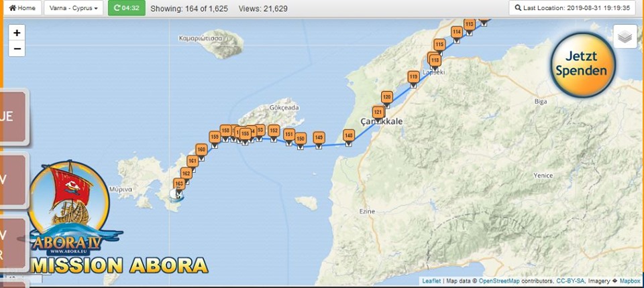Select waypoint marker 149
Image resolution: width=644 pixels, height=288 pixels.
319,138
